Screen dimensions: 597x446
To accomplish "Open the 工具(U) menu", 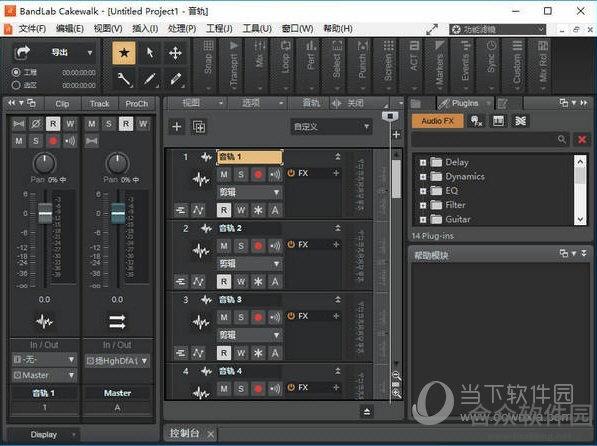I will click(x=257, y=29).
